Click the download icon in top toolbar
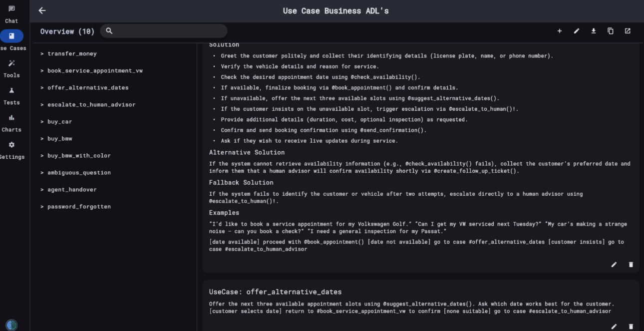Screen dimensions: 644x331 (593, 31)
